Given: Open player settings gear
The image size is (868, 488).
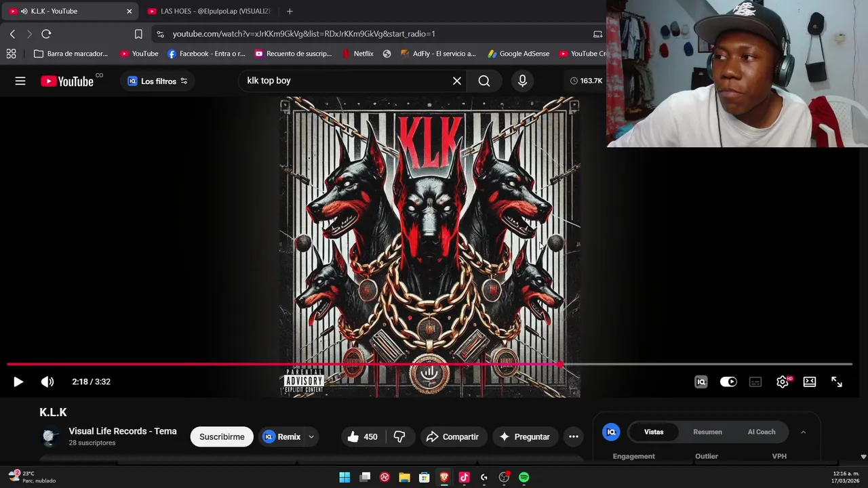Looking at the screenshot, I should [783, 382].
